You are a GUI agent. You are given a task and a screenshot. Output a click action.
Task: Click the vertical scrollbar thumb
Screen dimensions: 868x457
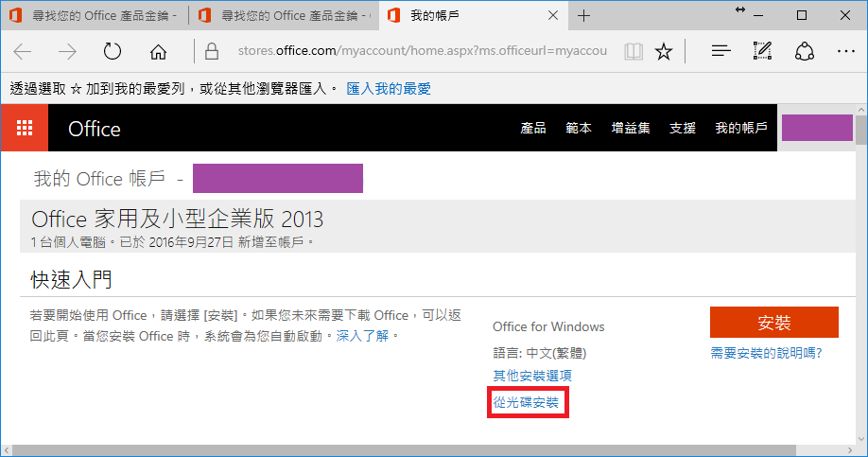(x=860, y=131)
